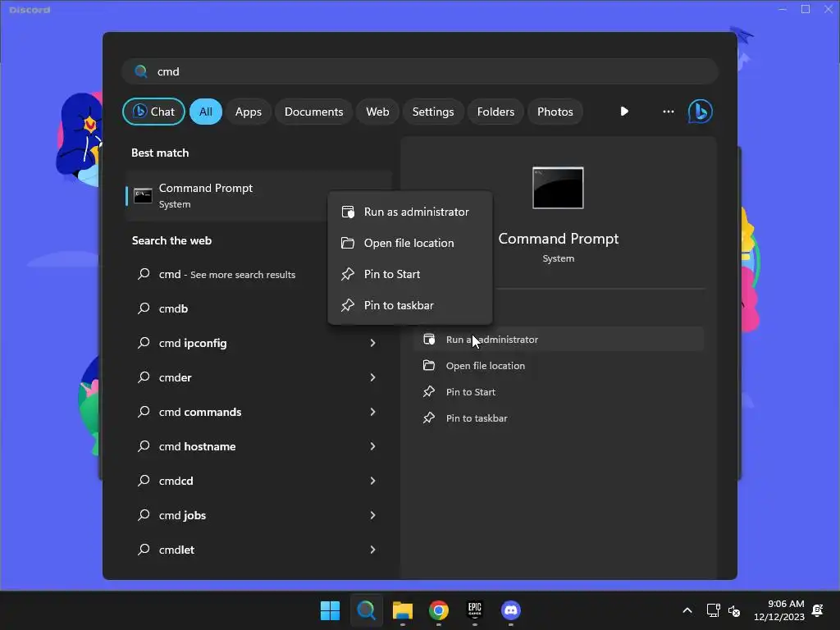
Task: Expand arrow next to cmd jobs
Action: 373,515
